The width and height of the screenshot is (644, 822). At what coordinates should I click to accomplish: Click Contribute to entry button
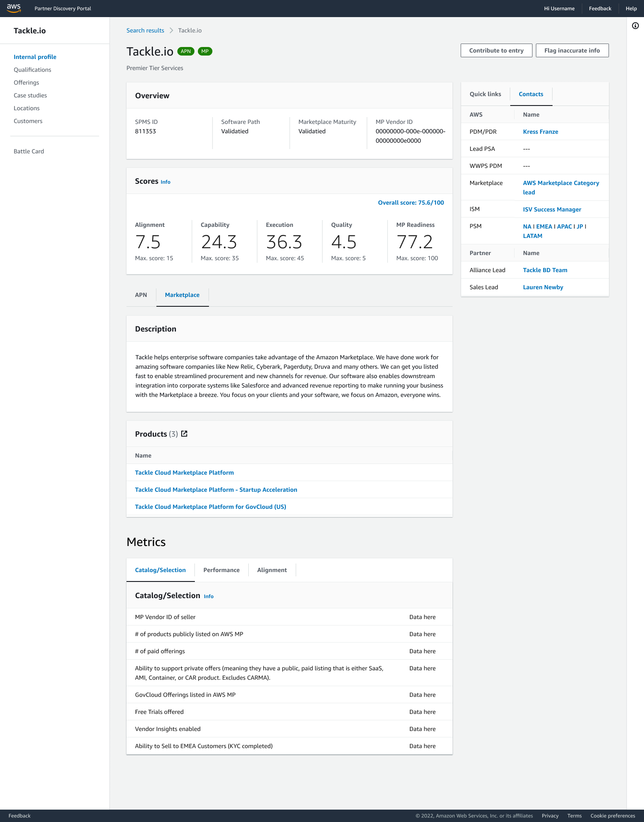pyautogui.click(x=497, y=50)
